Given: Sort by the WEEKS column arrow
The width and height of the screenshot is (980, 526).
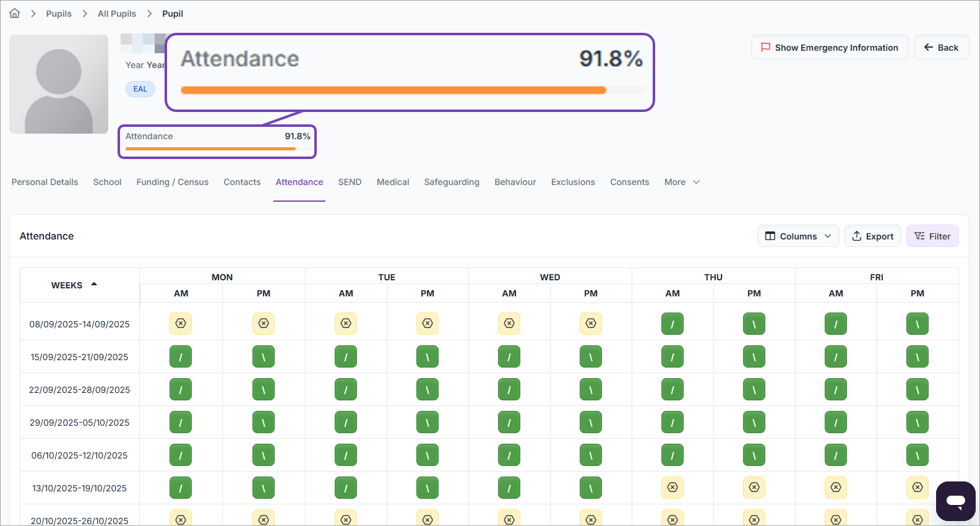Looking at the screenshot, I should (94, 284).
